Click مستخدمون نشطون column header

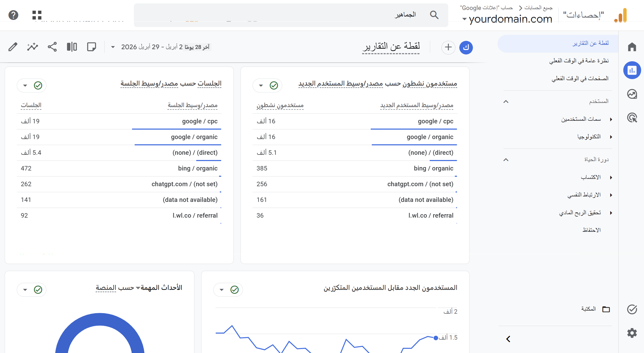[x=280, y=105]
